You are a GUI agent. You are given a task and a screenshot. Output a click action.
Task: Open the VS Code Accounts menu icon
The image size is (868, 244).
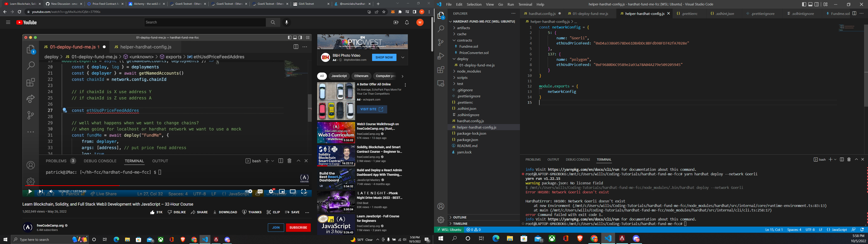(441, 206)
